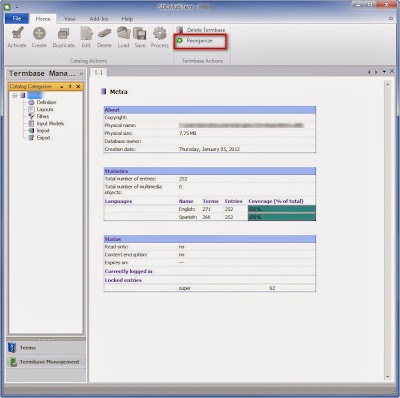
Task: Click the physical size value 7.75 MB
Action: click(188, 133)
